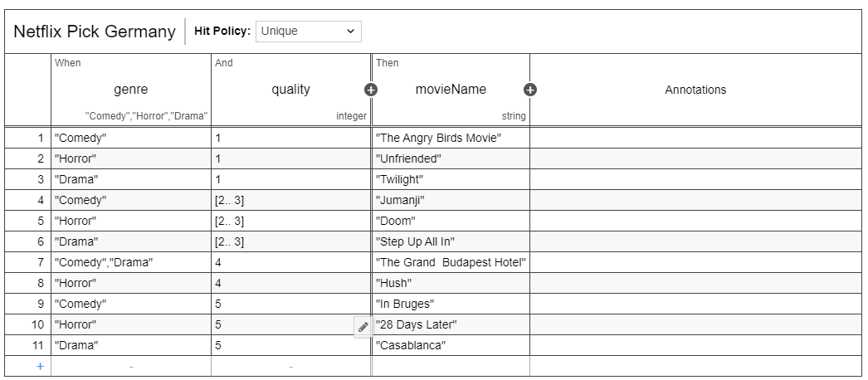Click quality cell [2.. 3] in row 4
The image size is (868, 380).
[290, 200]
